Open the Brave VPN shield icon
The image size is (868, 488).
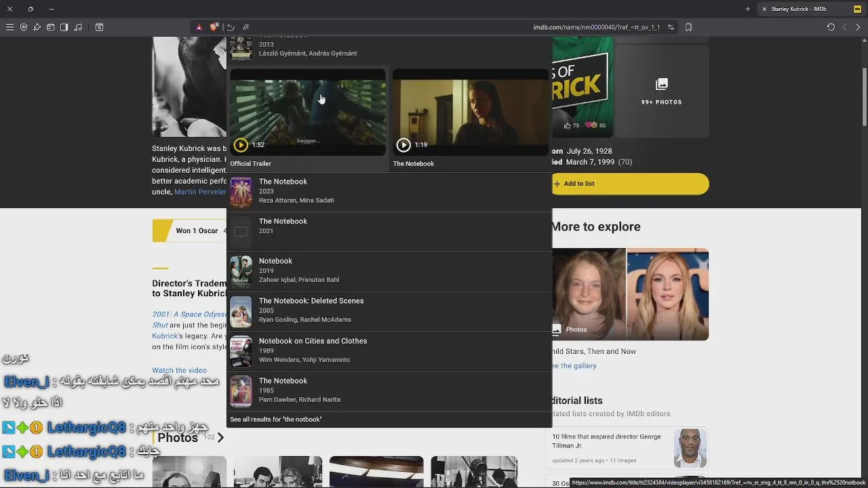[x=24, y=27]
